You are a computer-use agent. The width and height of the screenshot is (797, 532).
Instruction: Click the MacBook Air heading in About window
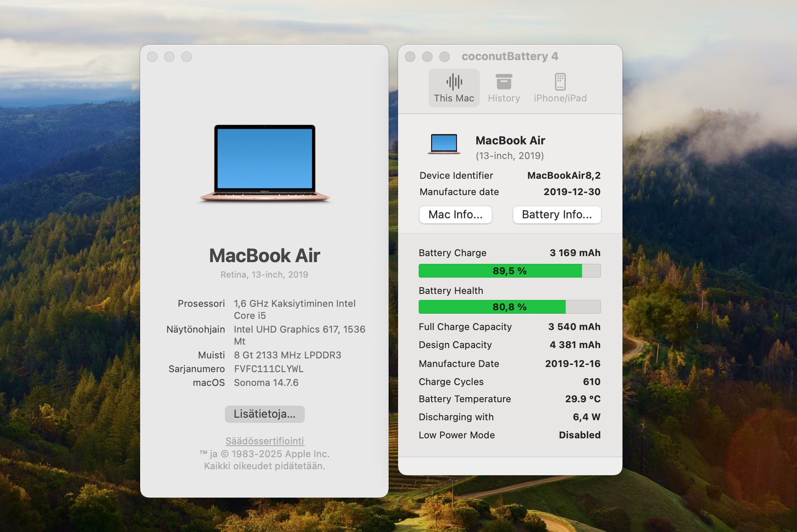click(x=265, y=256)
